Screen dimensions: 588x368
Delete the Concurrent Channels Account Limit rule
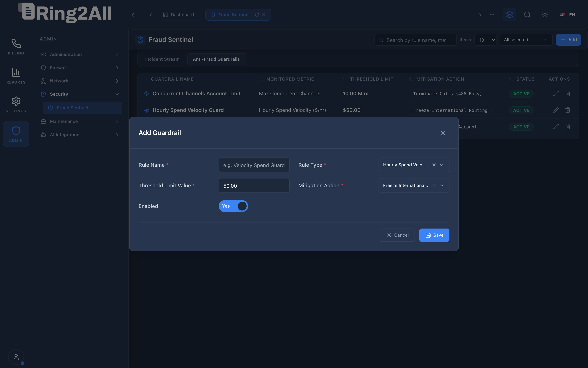[x=568, y=93]
